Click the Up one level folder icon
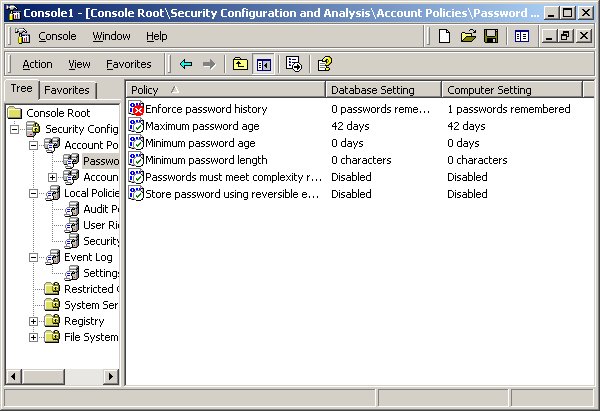600x411 pixels. (x=240, y=64)
